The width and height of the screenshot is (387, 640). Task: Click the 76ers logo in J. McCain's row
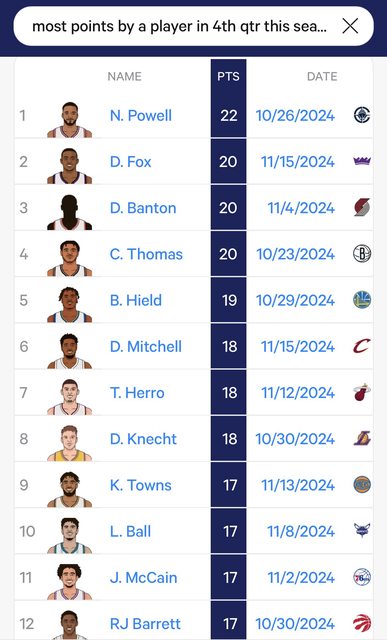click(x=362, y=577)
